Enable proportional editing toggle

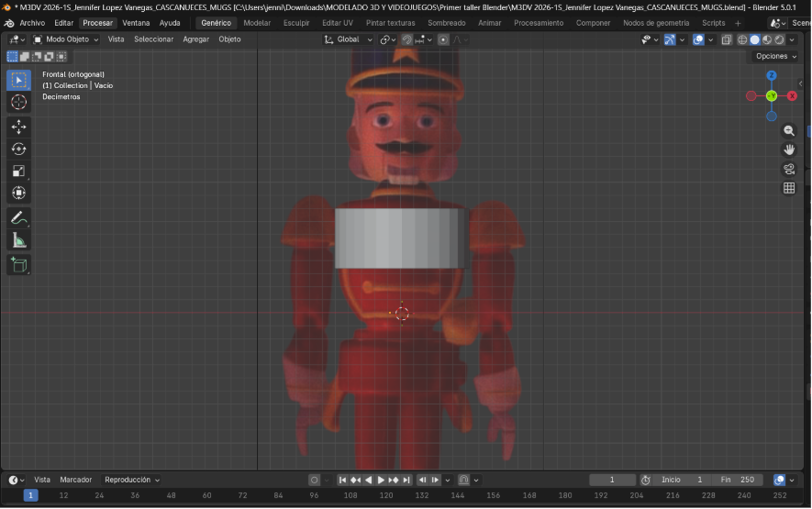click(x=443, y=39)
